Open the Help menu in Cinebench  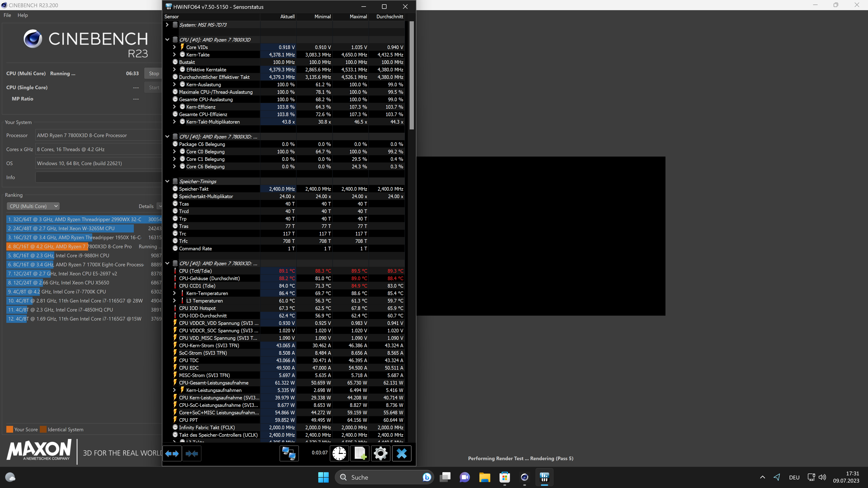pos(23,15)
